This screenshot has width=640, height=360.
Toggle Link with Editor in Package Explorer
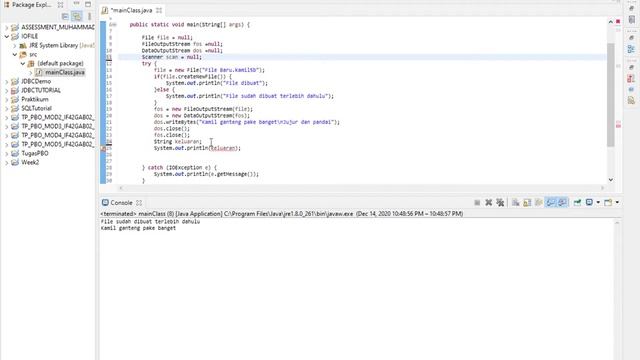77,16
